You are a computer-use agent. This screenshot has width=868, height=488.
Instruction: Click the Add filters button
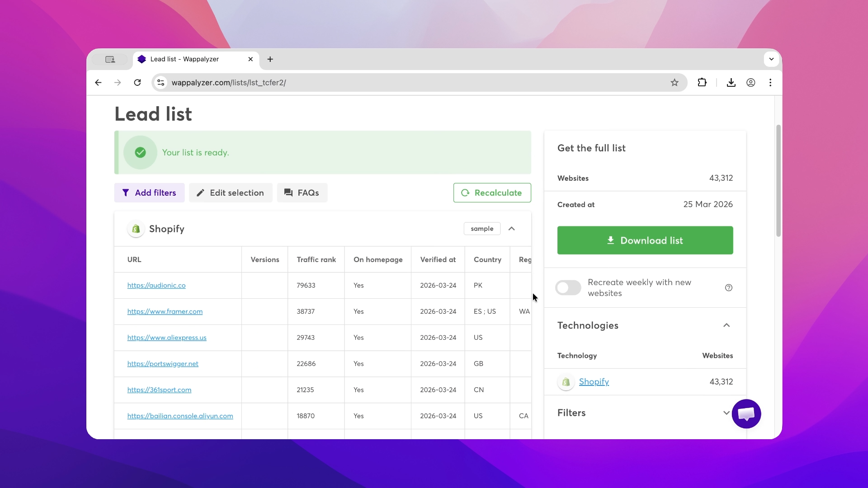click(149, 193)
